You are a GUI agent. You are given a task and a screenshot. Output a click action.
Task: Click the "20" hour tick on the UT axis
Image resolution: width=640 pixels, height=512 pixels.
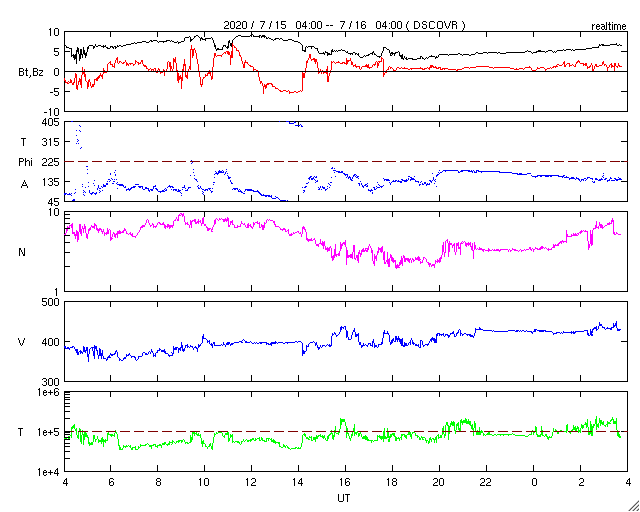[x=440, y=482]
